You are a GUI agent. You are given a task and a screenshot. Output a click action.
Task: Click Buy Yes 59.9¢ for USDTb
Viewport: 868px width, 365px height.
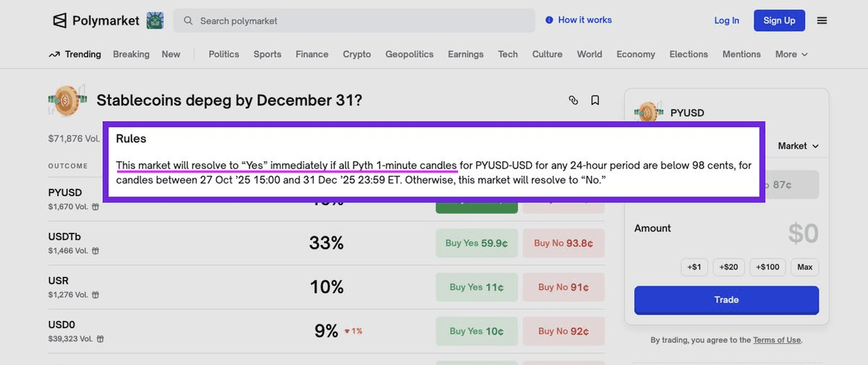[x=477, y=243]
